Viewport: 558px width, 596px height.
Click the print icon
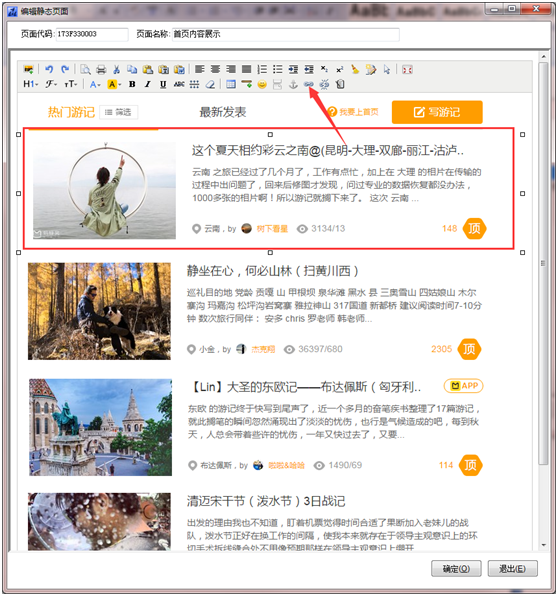(101, 69)
